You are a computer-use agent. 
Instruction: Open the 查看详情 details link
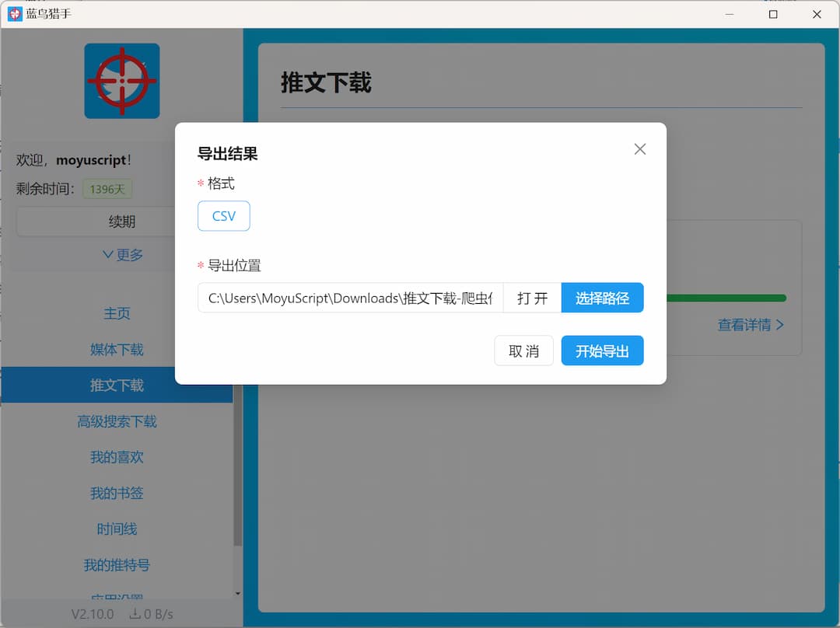point(751,325)
